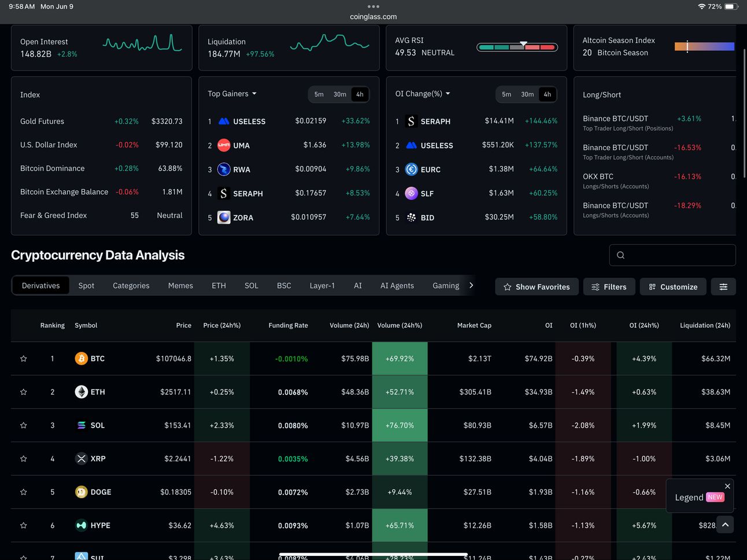Open the table settings sliders icon button
Image resolution: width=747 pixels, height=560 pixels.
(x=723, y=287)
